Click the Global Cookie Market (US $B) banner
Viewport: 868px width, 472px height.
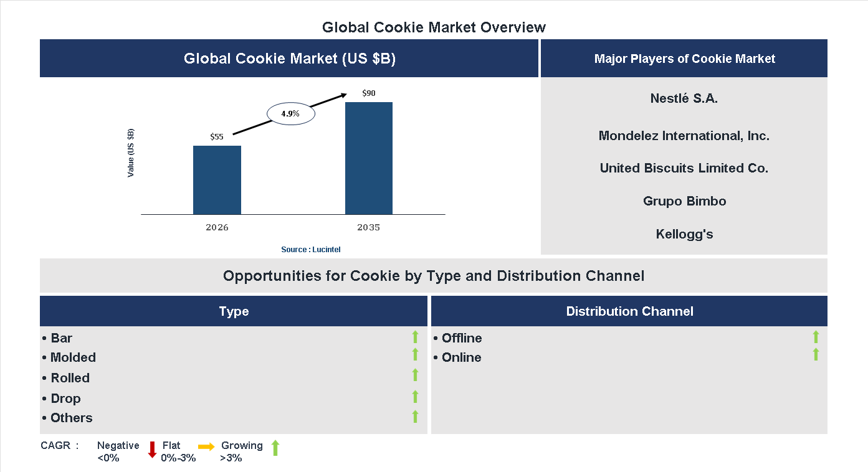pos(289,58)
